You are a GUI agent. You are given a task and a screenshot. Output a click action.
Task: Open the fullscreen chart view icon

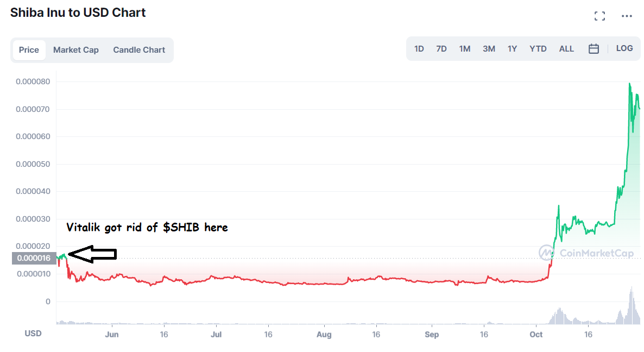click(x=599, y=16)
